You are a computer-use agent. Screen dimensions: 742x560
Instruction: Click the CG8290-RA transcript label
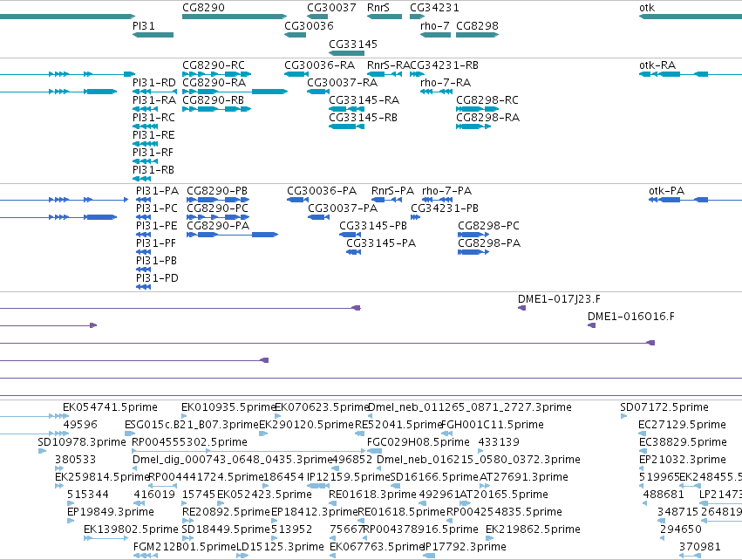214,82
